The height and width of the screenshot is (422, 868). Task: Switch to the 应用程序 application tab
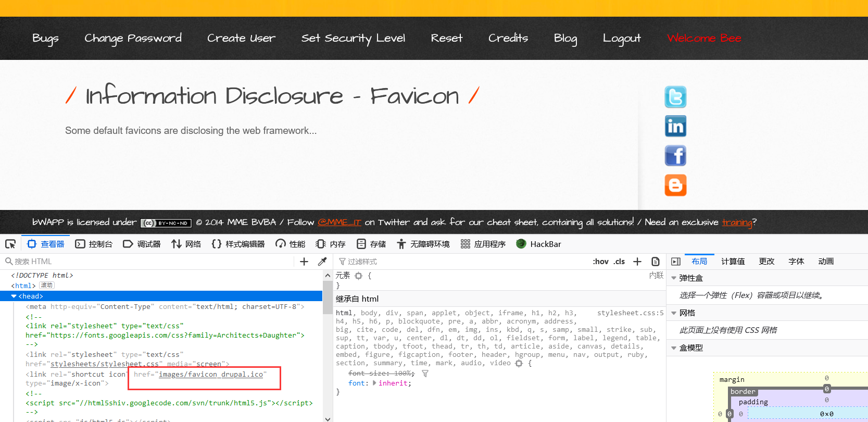pos(483,244)
